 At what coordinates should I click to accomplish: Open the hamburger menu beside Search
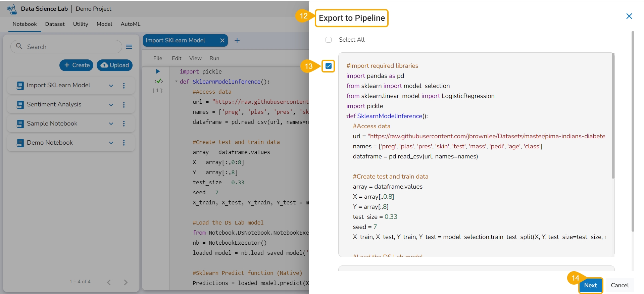click(129, 47)
